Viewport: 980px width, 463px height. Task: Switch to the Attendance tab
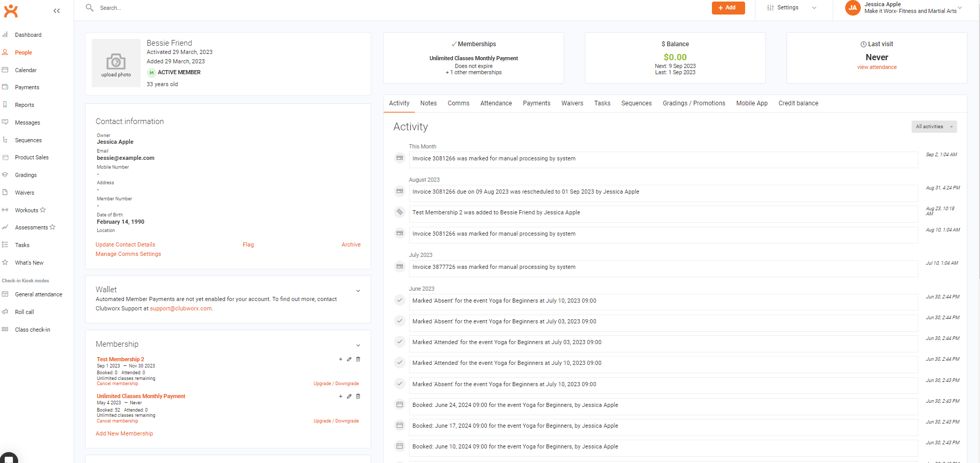pyautogui.click(x=496, y=103)
